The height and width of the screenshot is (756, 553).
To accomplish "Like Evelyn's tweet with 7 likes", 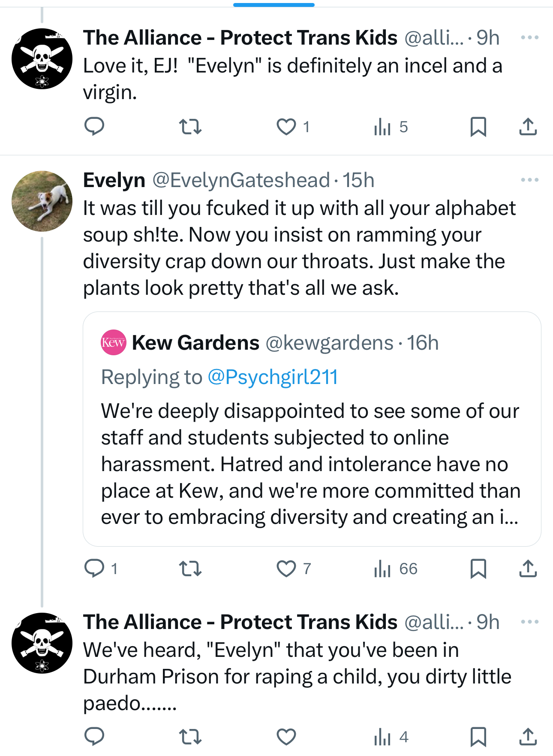I will point(286,569).
